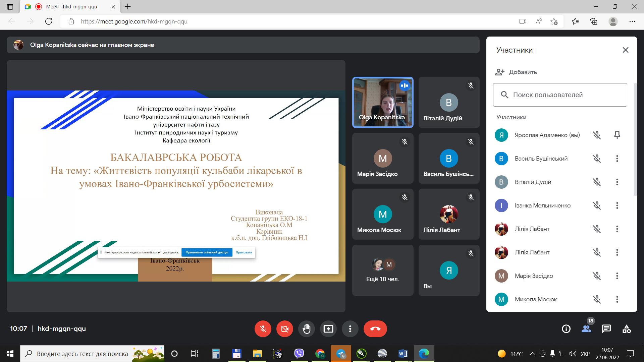
Task: Open the participants list icon showing 18
Action: [586, 329]
